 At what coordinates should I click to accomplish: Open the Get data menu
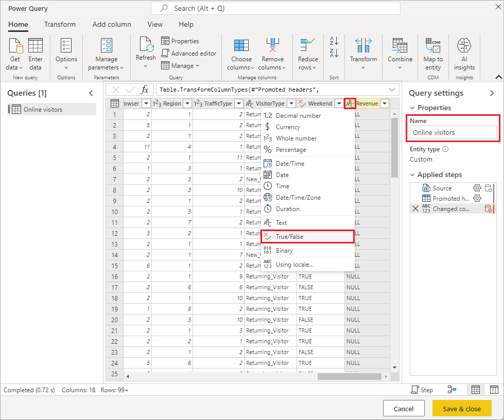pos(15,54)
